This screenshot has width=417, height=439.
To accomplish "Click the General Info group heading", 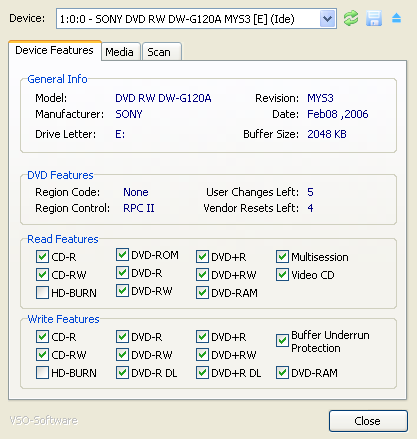I will point(57,79).
